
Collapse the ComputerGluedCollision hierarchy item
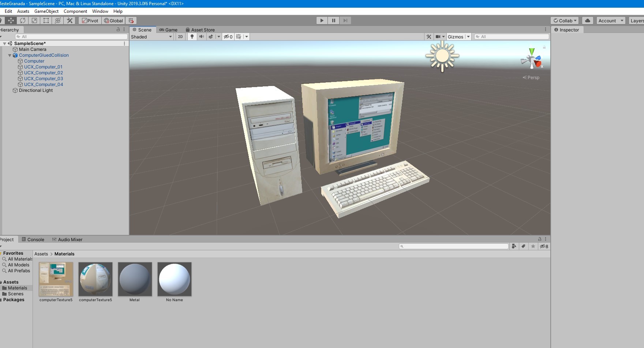click(10, 55)
